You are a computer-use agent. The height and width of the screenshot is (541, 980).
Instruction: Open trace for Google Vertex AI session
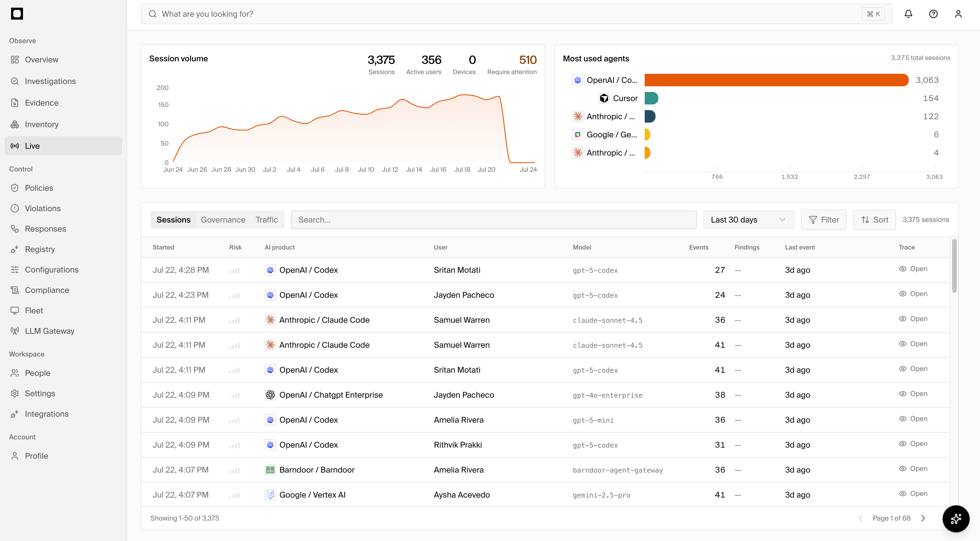(913, 493)
